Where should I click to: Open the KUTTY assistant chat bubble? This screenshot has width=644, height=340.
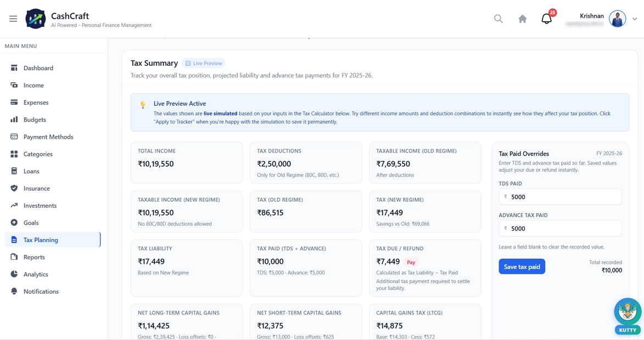click(627, 316)
